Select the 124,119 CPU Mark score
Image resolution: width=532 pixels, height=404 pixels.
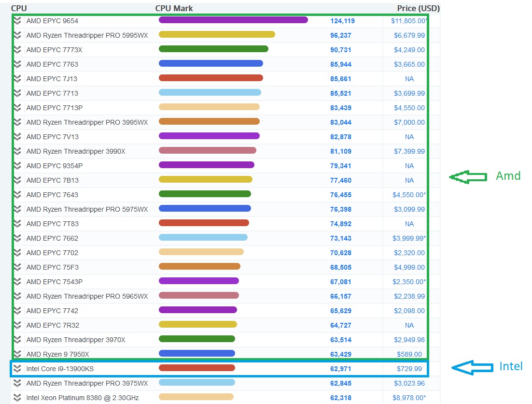click(342, 21)
